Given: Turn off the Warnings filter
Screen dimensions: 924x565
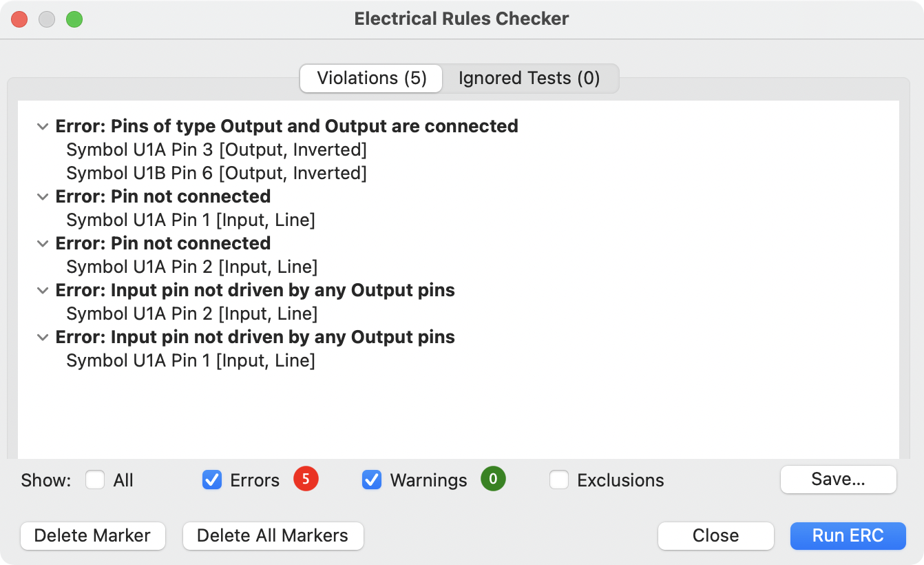Looking at the screenshot, I should point(372,480).
